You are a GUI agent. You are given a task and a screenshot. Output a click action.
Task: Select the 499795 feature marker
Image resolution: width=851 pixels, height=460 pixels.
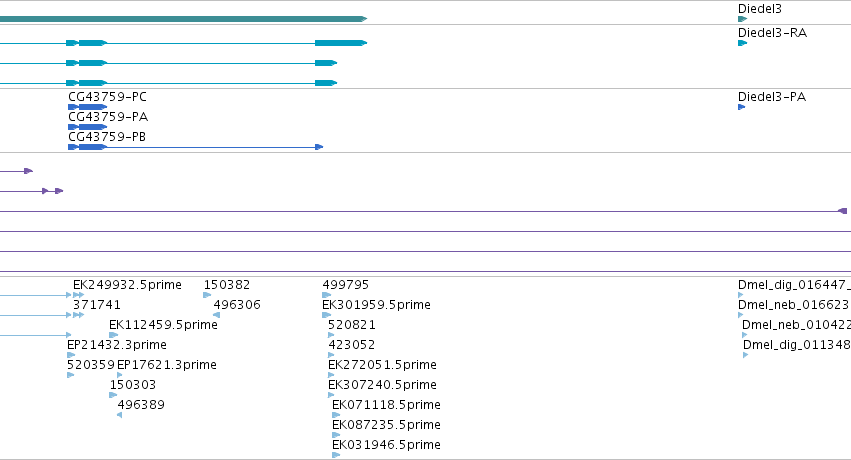point(326,295)
